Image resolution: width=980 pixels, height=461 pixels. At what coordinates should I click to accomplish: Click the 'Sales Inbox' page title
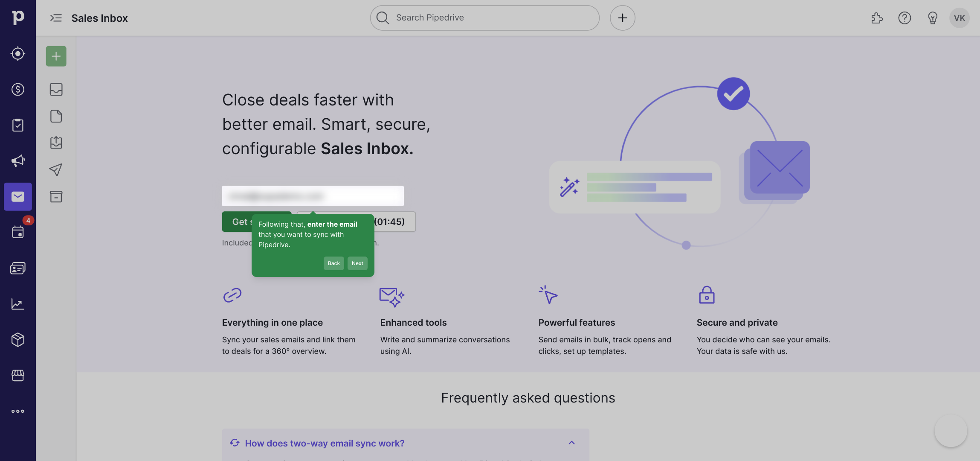click(100, 18)
